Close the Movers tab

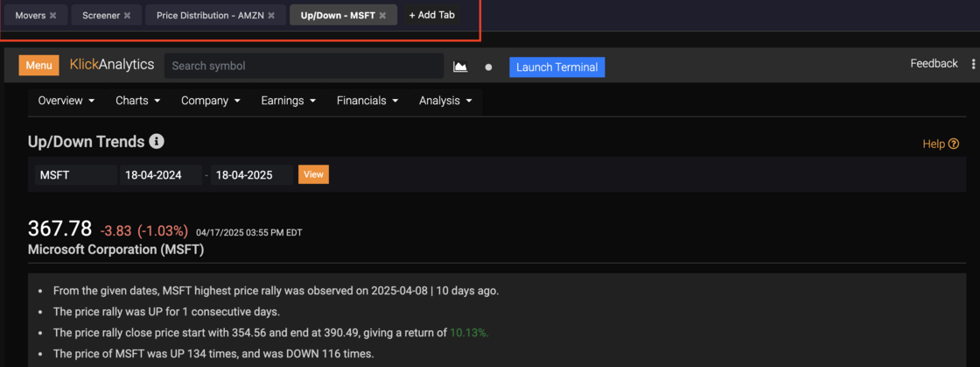(53, 16)
